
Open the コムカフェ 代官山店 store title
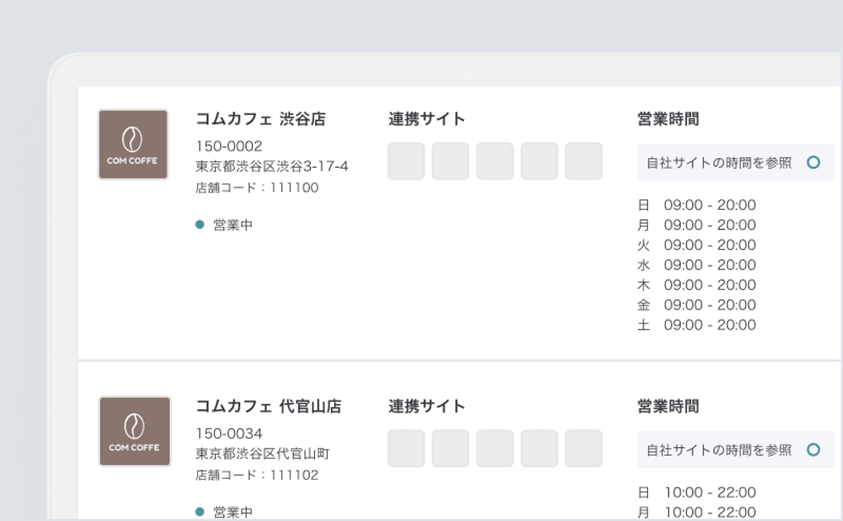268,406
